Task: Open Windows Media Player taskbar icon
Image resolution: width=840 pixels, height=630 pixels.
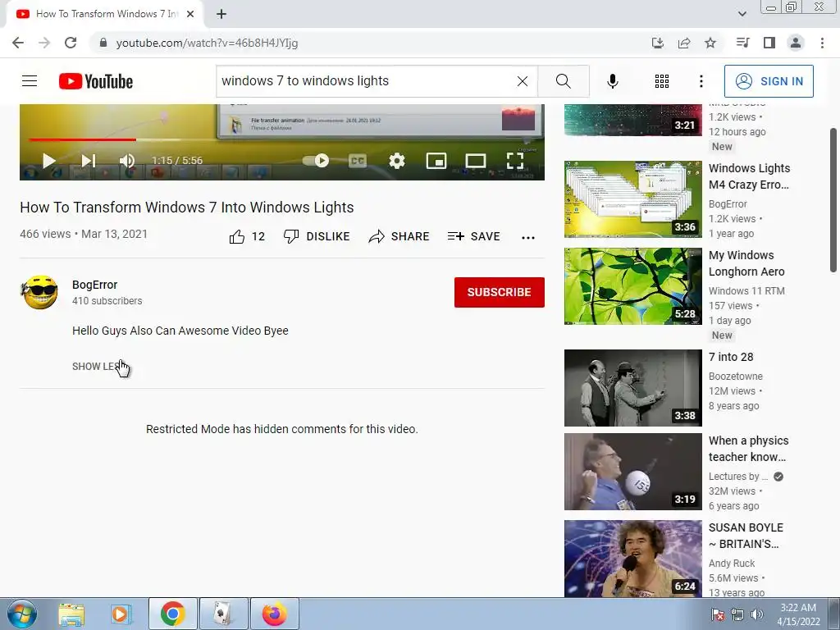Action: coord(121,614)
